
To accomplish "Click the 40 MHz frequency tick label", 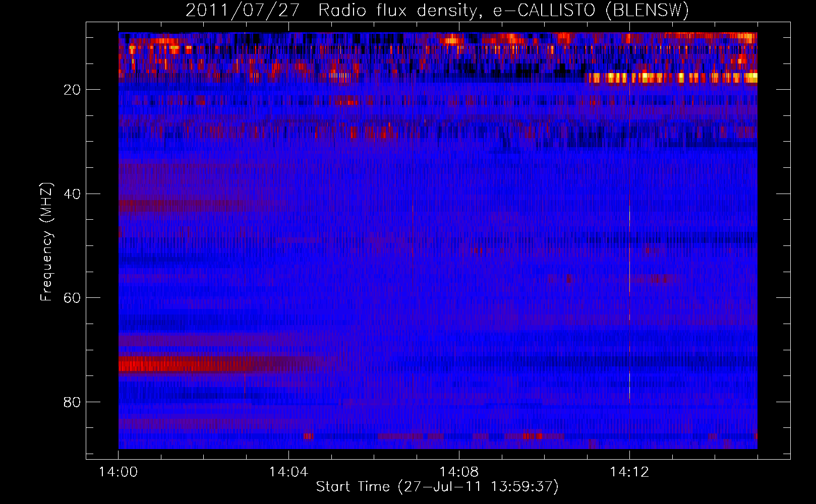I will pos(73,194).
